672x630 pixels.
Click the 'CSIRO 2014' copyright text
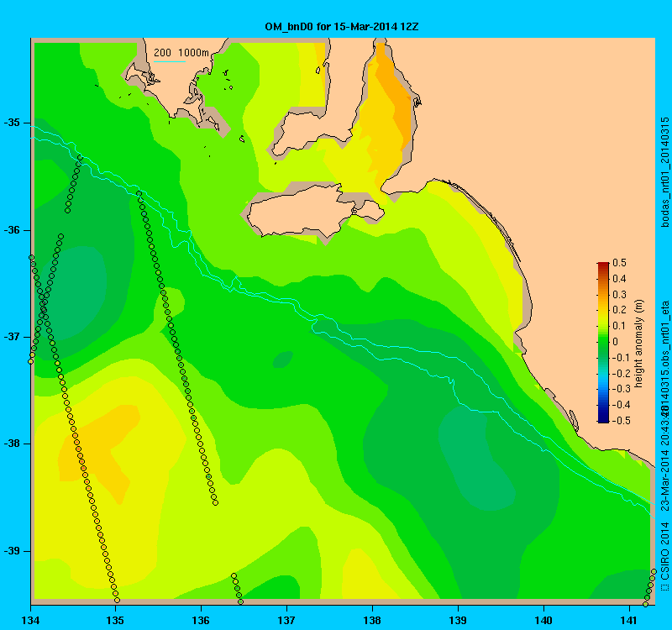click(x=664, y=552)
